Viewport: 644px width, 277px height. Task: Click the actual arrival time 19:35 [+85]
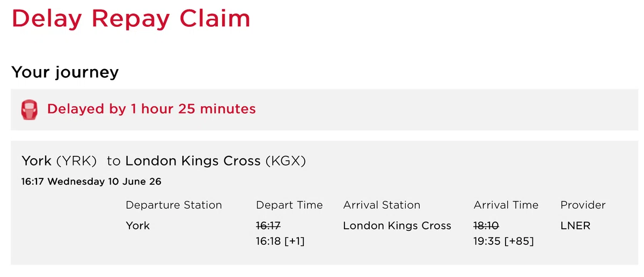pos(503,242)
